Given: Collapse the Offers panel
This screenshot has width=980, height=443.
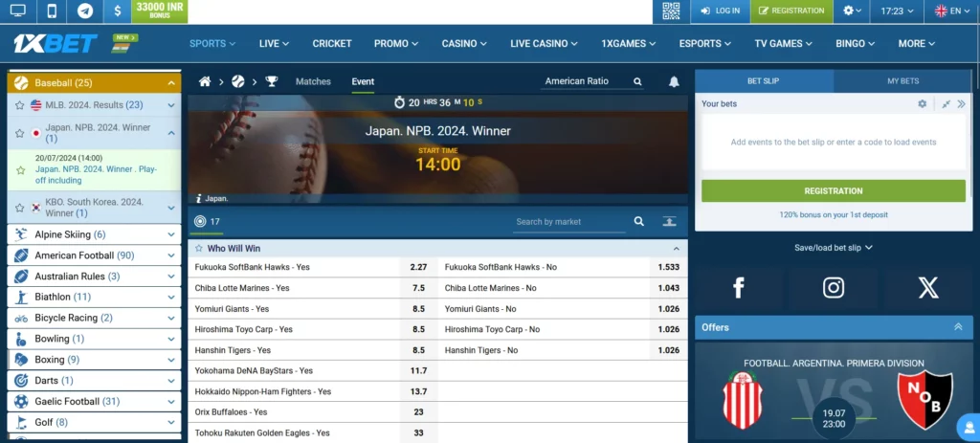Looking at the screenshot, I should 958,327.
